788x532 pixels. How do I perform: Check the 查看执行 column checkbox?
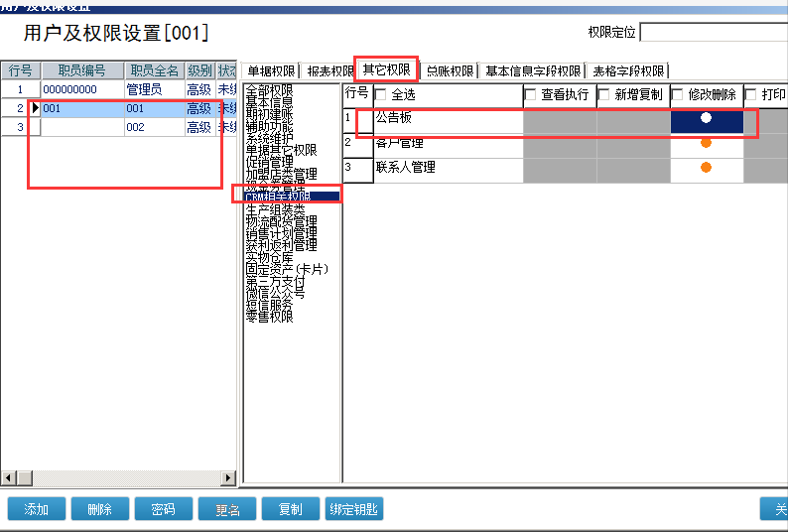[530, 94]
